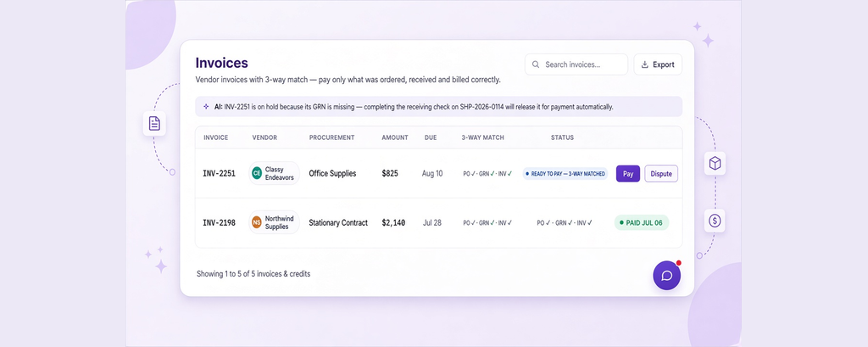
Task: Click the $2,140 amount
Action: pyautogui.click(x=393, y=223)
